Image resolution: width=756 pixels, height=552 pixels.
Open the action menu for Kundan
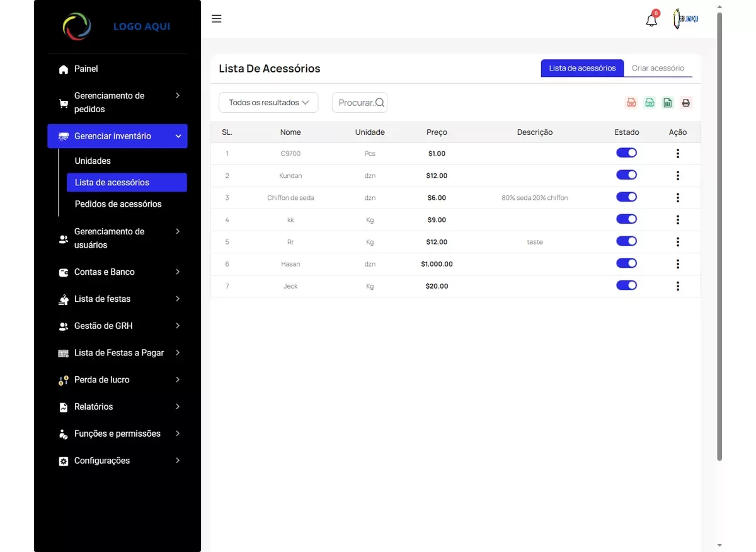678,176
